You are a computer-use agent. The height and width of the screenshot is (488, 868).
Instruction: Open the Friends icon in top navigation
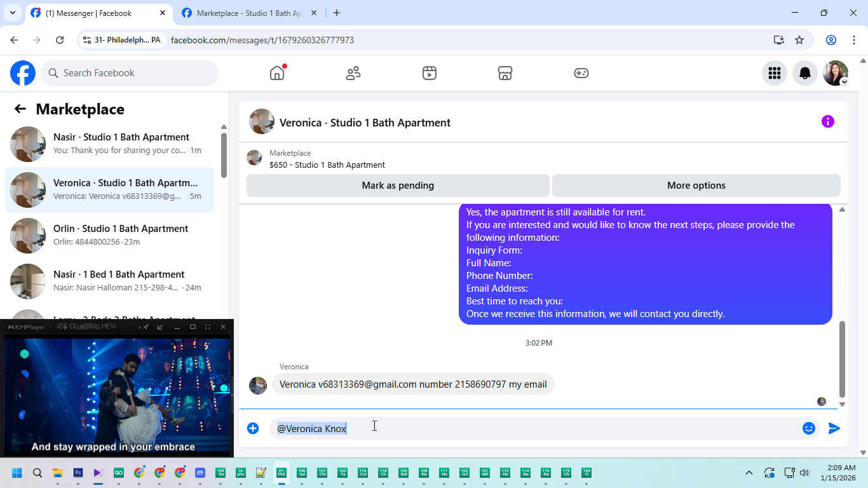coord(353,73)
